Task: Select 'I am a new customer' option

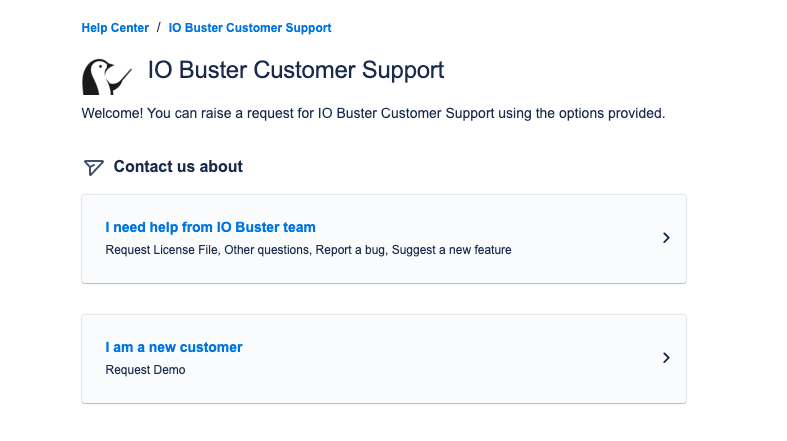Action: coord(174,347)
